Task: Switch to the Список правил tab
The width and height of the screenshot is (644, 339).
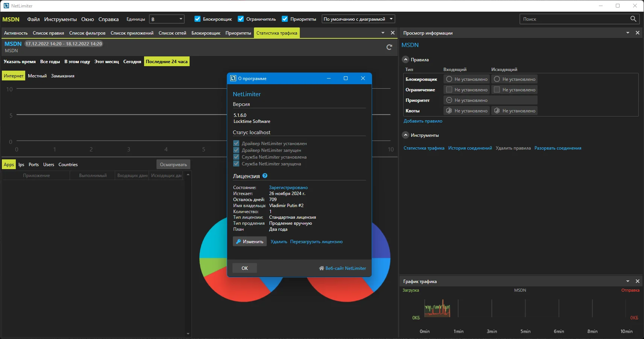Action: 48,33
